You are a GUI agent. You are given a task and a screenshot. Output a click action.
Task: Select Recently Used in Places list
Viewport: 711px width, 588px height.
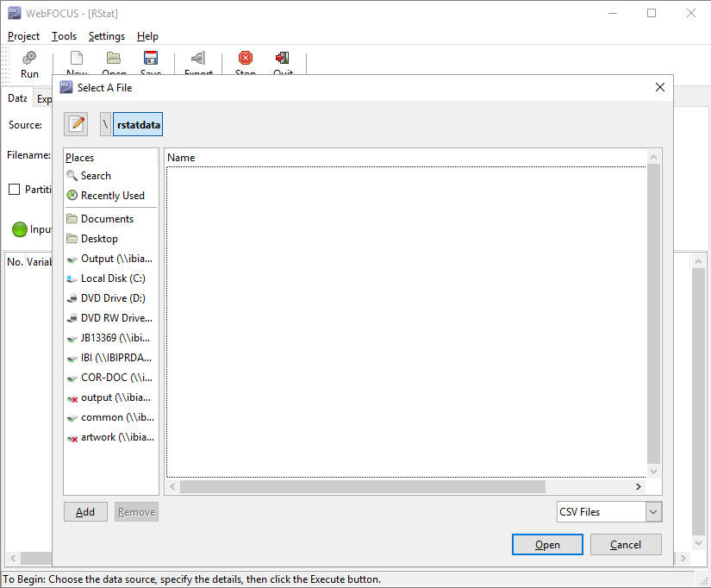pos(111,196)
